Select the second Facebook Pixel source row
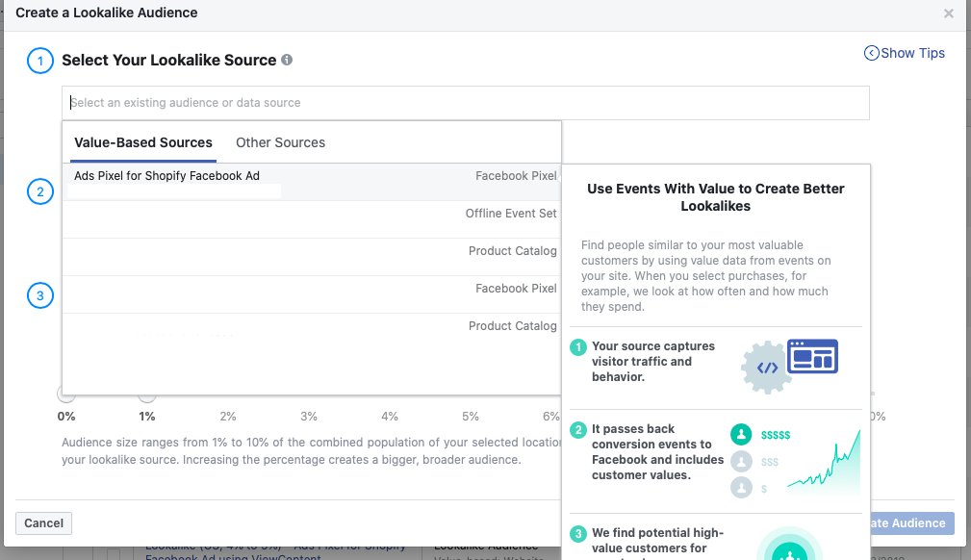The width and height of the screenshot is (971, 560). pyautogui.click(x=312, y=294)
